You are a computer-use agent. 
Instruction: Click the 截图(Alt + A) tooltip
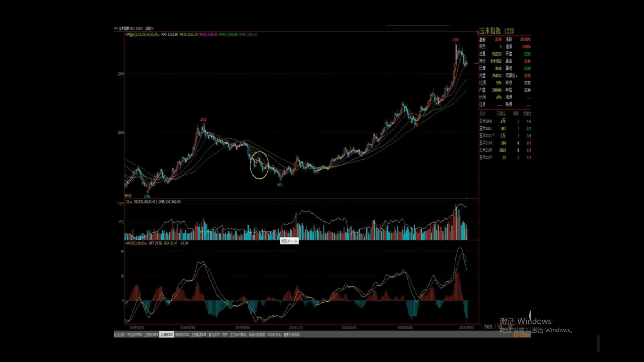pyautogui.click(x=289, y=241)
